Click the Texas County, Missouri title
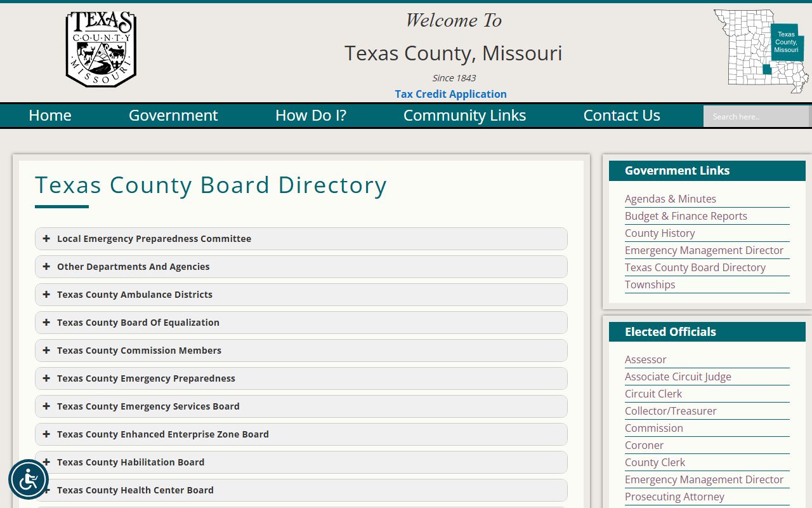 [x=453, y=53]
